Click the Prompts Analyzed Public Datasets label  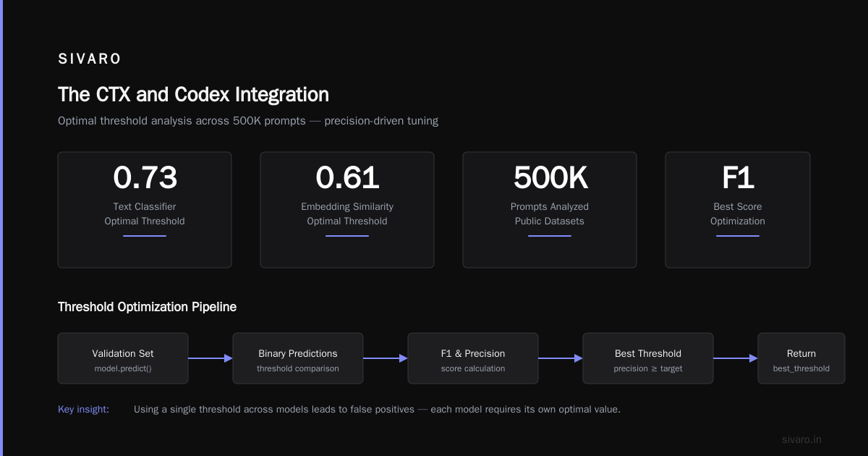pos(550,214)
